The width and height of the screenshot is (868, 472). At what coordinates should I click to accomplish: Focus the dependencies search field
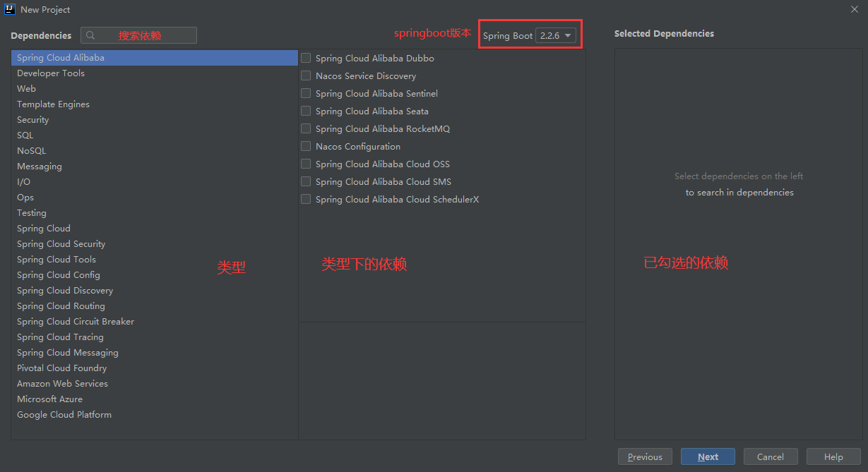138,35
